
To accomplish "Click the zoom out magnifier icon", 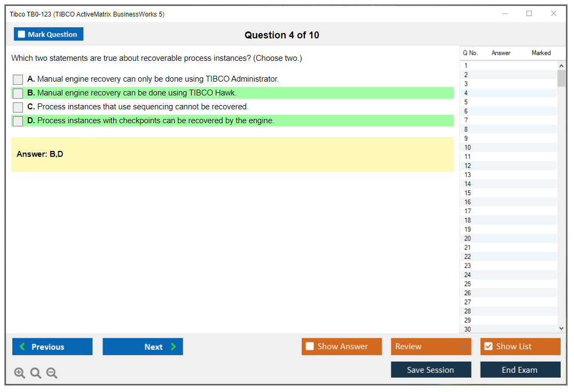I will 52,373.
